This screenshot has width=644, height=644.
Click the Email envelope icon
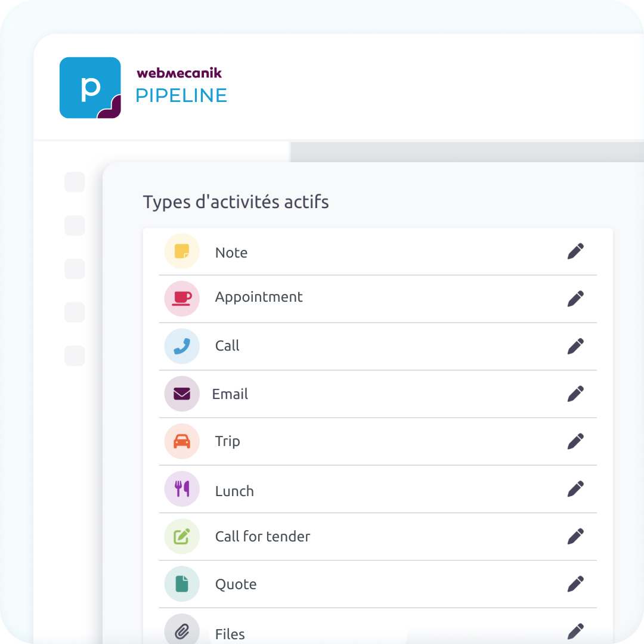pos(182,394)
